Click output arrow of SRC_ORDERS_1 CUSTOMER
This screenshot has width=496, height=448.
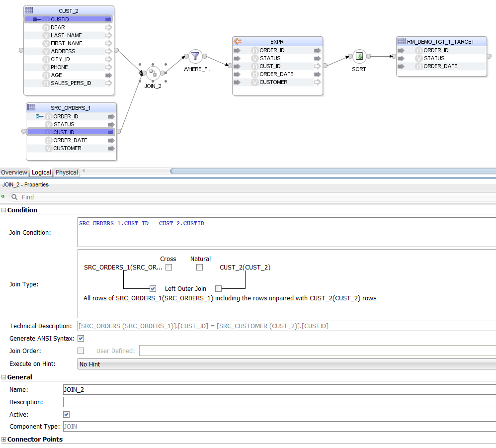point(111,148)
